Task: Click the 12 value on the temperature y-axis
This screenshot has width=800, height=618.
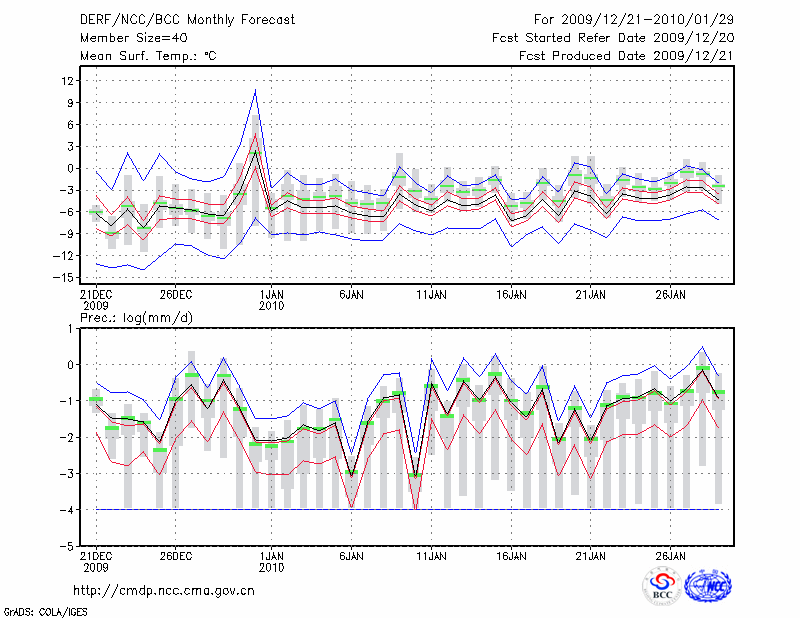Action: (x=70, y=80)
